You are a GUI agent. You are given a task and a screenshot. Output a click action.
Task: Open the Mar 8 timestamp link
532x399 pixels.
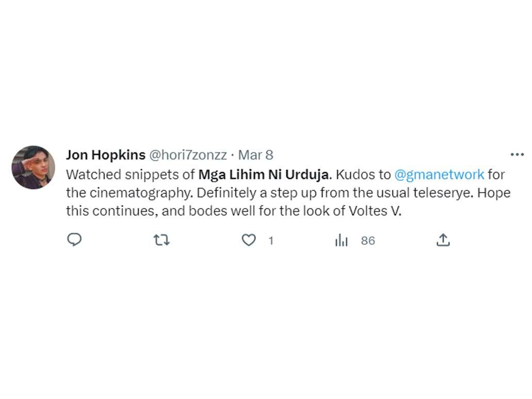[255, 155]
